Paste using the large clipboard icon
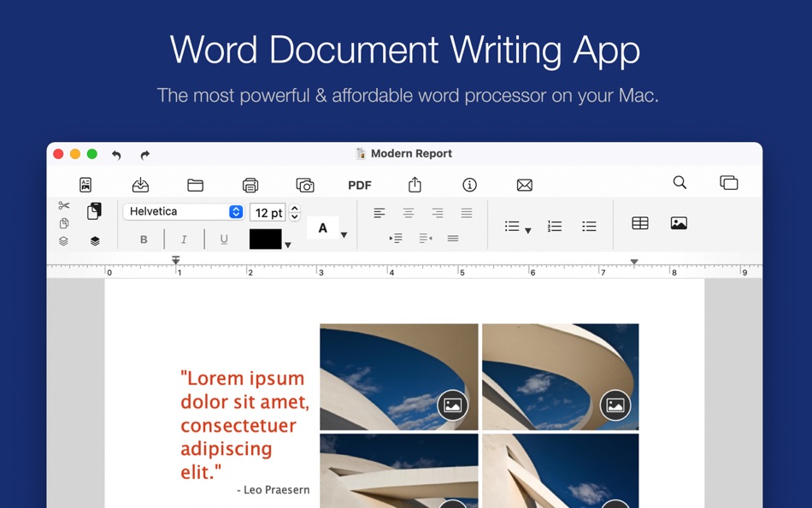The height and width of the screenshot is (508, 812). click(94, 211)
